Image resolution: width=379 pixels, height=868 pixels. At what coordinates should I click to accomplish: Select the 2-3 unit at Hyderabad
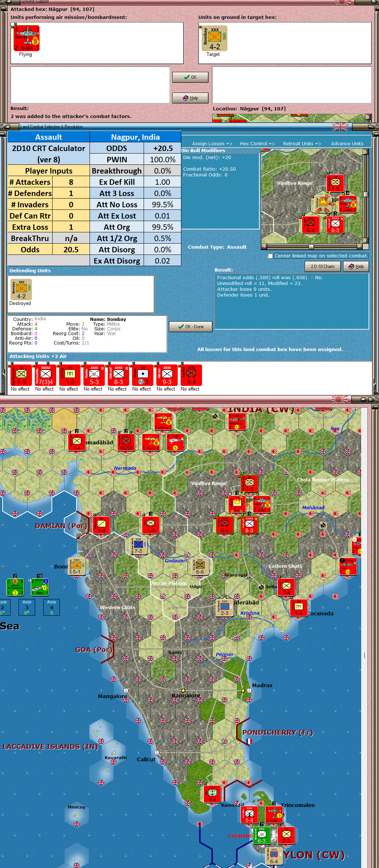tap(224, 608)
